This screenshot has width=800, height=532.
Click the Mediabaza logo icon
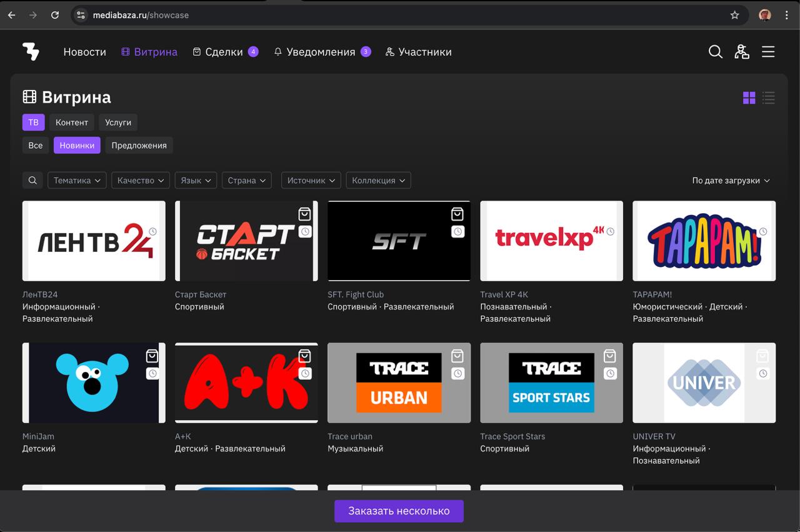[31, 52]
